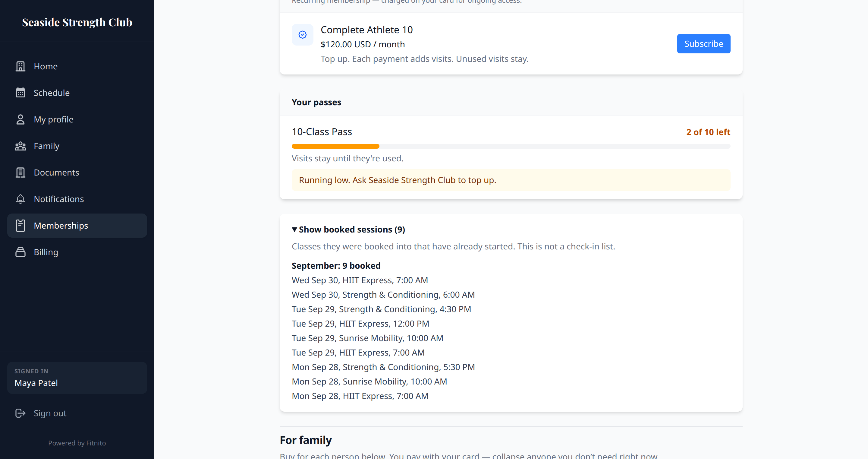
Task: Click '2 of 10 left' text
Action: pos(708,132)
